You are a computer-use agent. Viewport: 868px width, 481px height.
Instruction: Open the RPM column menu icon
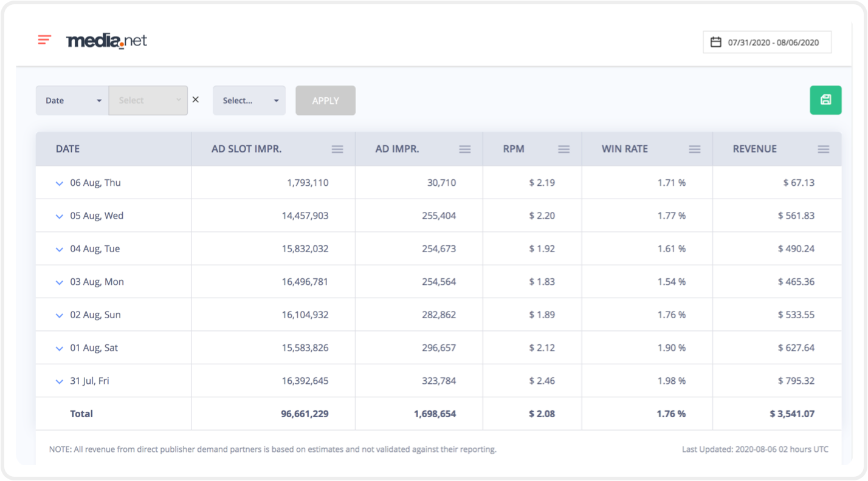click(x=564, y=149)
